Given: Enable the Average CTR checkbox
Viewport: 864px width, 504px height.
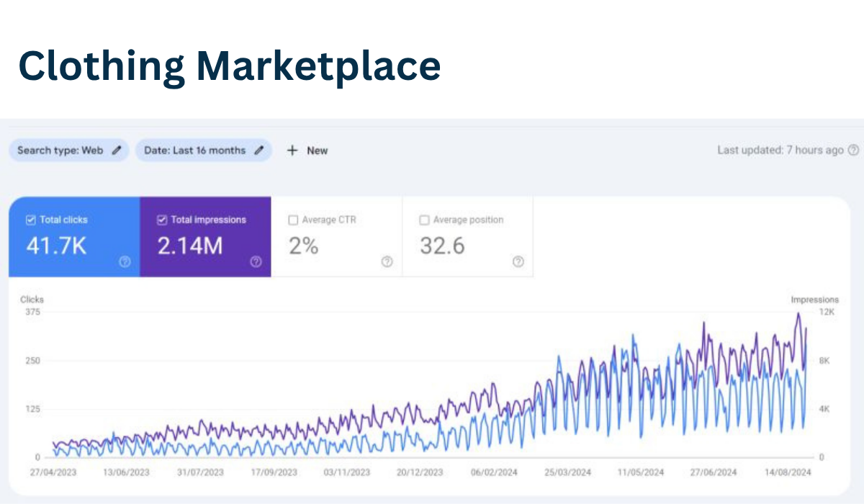Looking at the screenshot, I should [293, 220].
